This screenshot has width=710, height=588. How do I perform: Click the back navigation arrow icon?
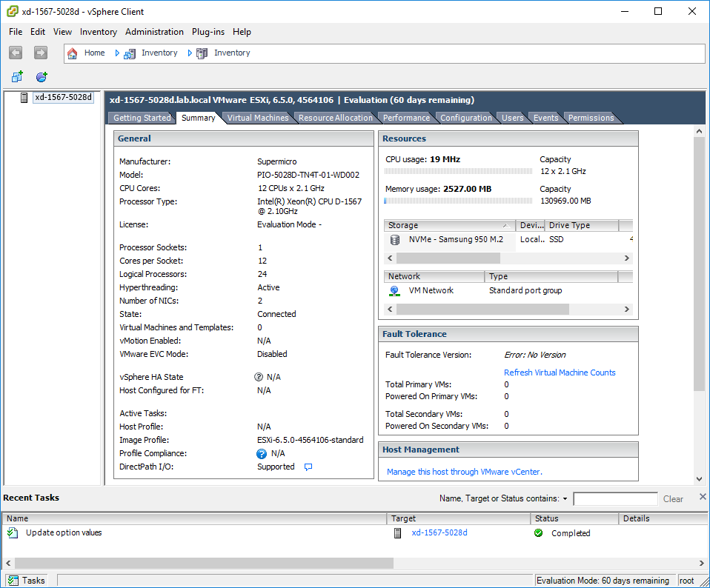click(16, 53)
